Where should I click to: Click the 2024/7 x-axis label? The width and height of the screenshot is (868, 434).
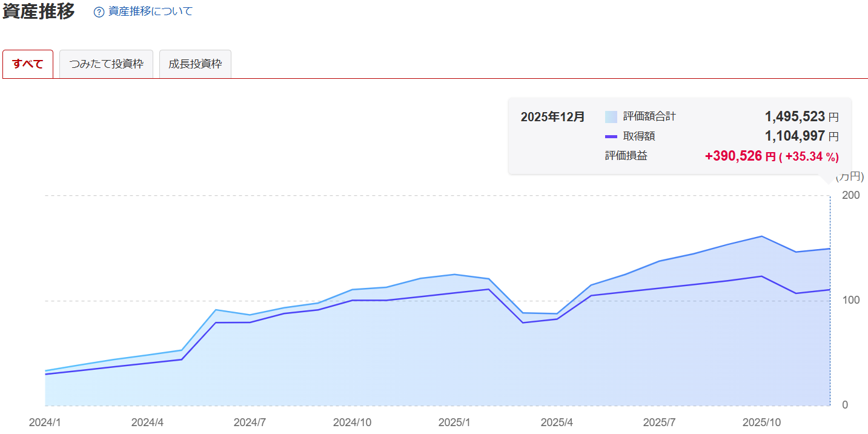coord(250,422)
